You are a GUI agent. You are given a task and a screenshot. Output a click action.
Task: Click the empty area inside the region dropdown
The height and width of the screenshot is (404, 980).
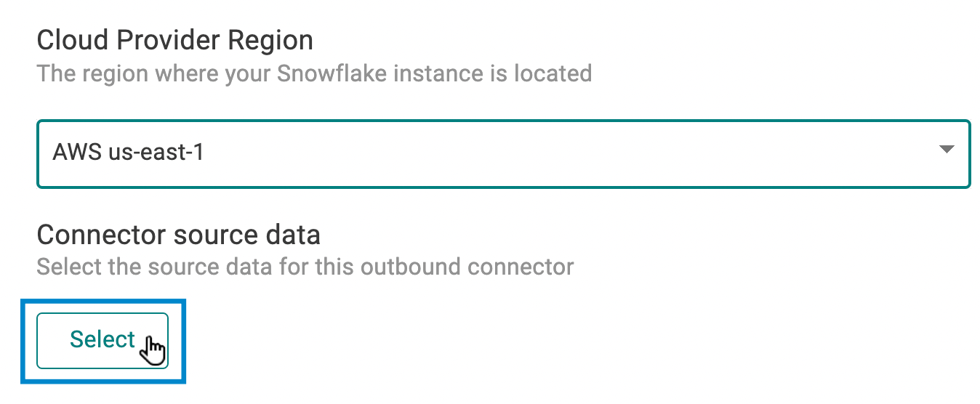click(x=567, y=153)
